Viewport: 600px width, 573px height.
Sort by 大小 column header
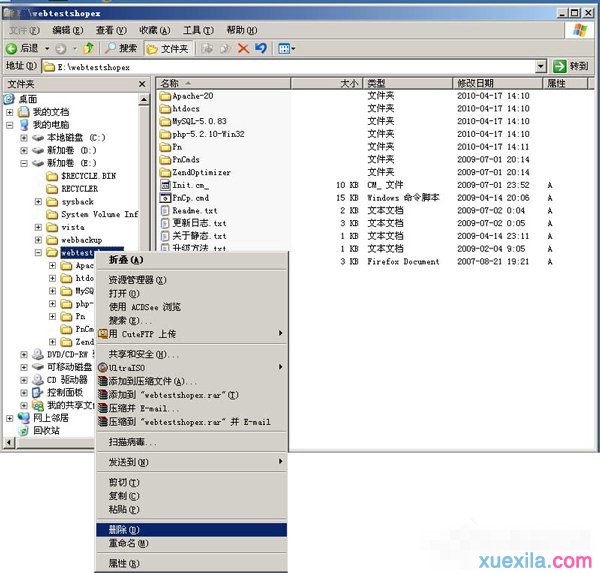point(327,83)
